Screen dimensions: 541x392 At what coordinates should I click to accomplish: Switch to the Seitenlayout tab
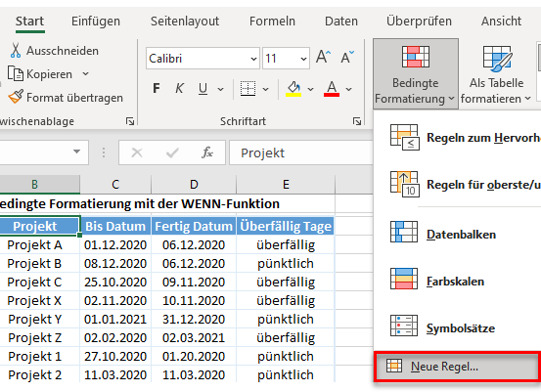pyautogui.click(x=185, y=22)
